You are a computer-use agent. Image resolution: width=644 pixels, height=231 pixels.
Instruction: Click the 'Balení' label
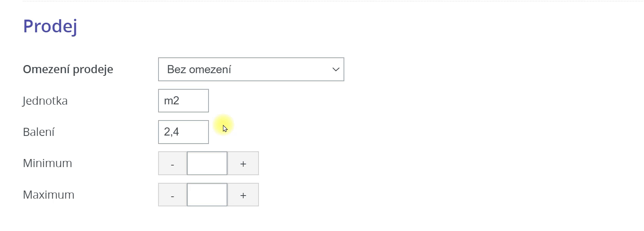[38, 132]
